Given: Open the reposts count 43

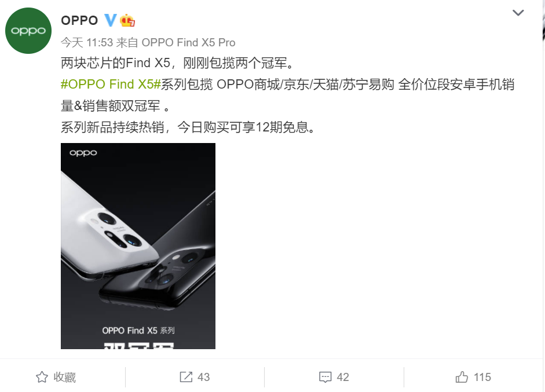Looking at the screenshot, I should (204, 377).
